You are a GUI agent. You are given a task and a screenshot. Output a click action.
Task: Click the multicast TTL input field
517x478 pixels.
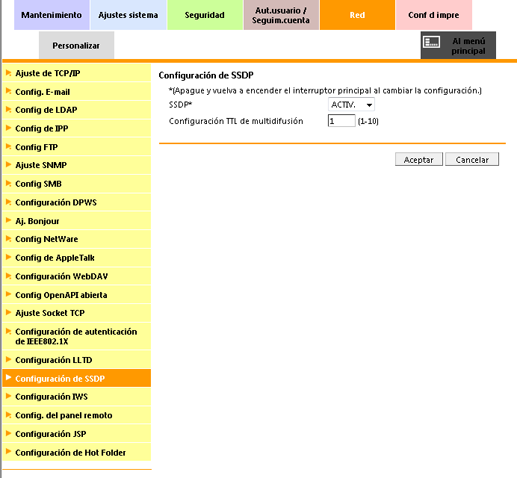coord(342,121)
